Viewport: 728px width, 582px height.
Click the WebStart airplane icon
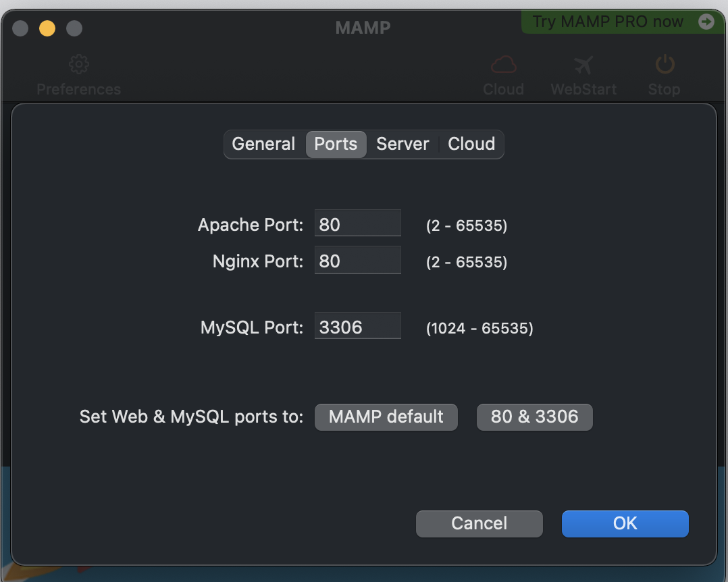pyautogui.click(x=583, y=65)
